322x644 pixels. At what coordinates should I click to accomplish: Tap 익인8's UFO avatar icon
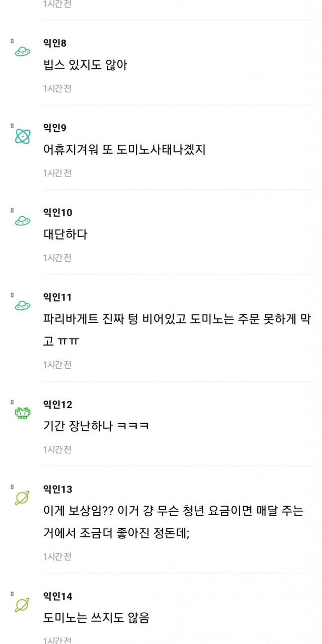[x=23, y=51]
